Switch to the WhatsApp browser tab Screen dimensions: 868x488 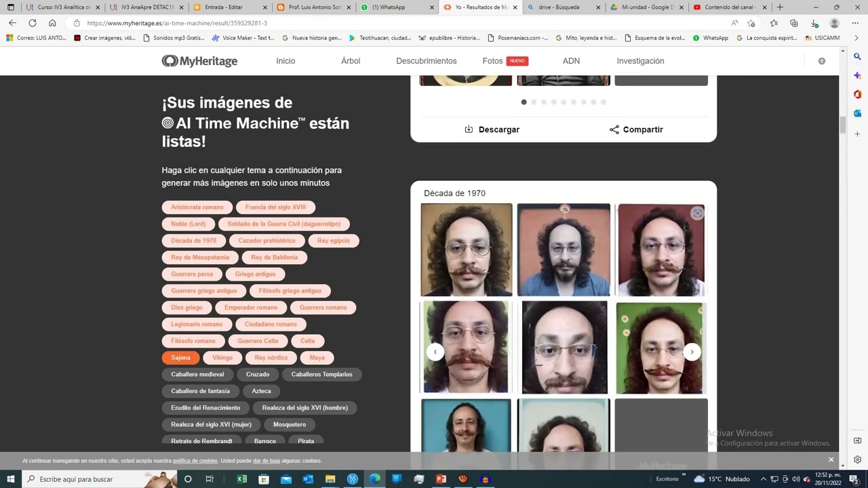click(397, 7)
